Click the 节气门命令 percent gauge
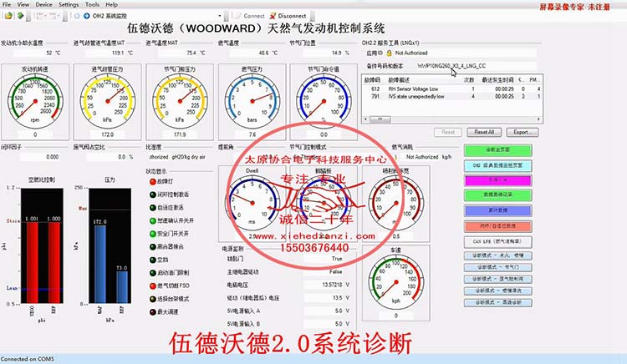 tap(324, 101)
